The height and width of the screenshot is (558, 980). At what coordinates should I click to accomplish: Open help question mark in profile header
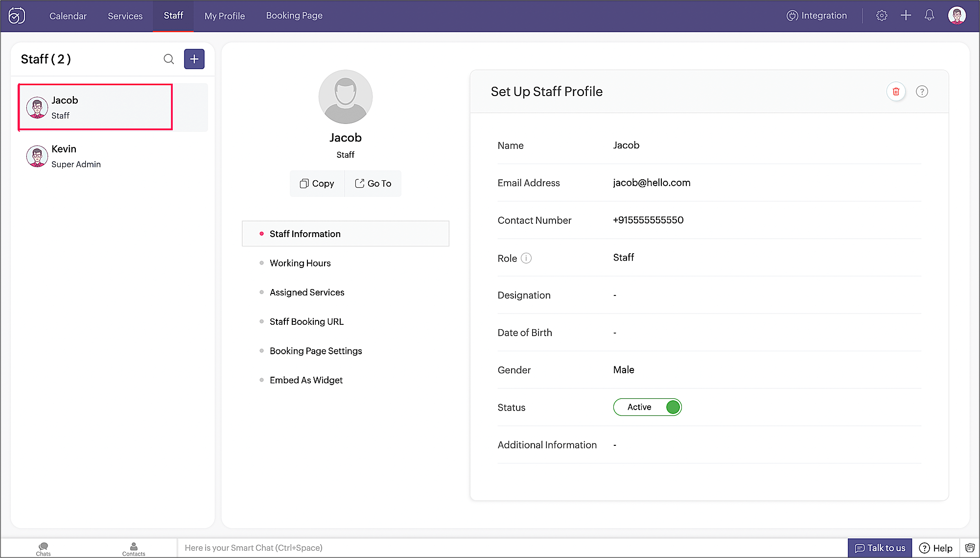[x=922, y=92]
